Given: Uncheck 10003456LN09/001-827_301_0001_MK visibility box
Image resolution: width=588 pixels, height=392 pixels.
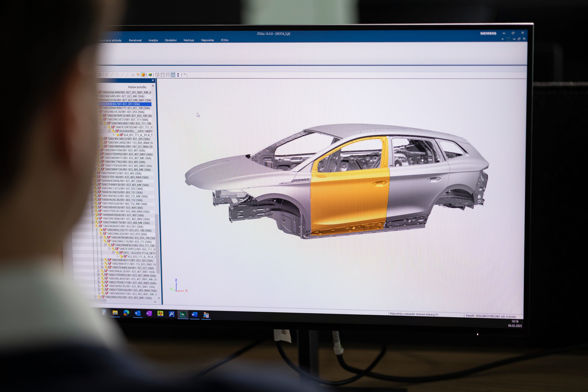Looking at the screenshot, I should click(100, 92).
